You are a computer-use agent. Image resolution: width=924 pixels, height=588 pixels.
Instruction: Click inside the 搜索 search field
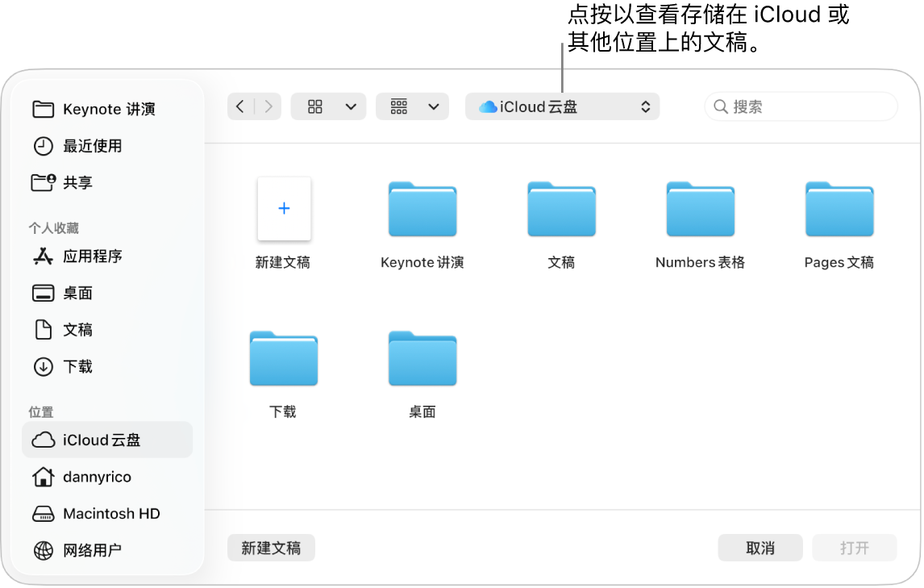tap(801, 106)
